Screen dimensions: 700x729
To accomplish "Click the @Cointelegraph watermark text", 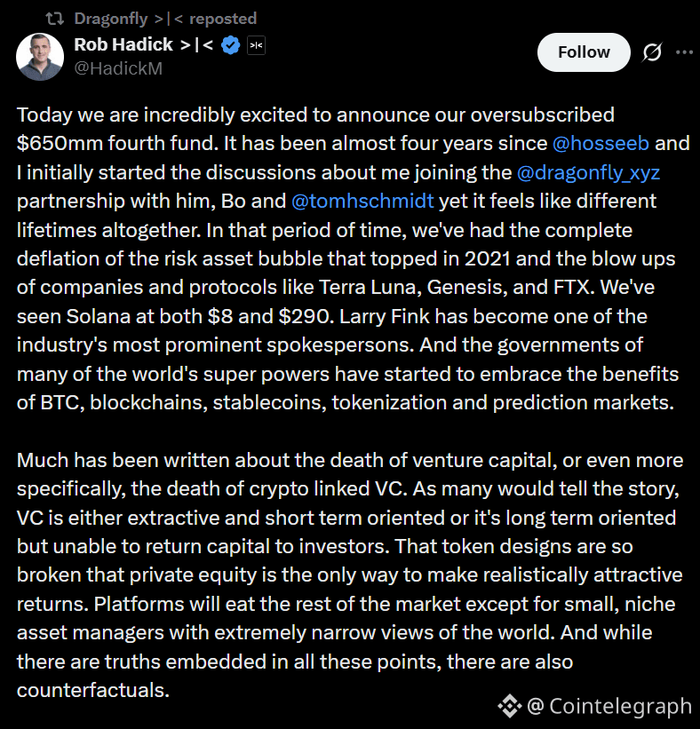I will point(609,706).
